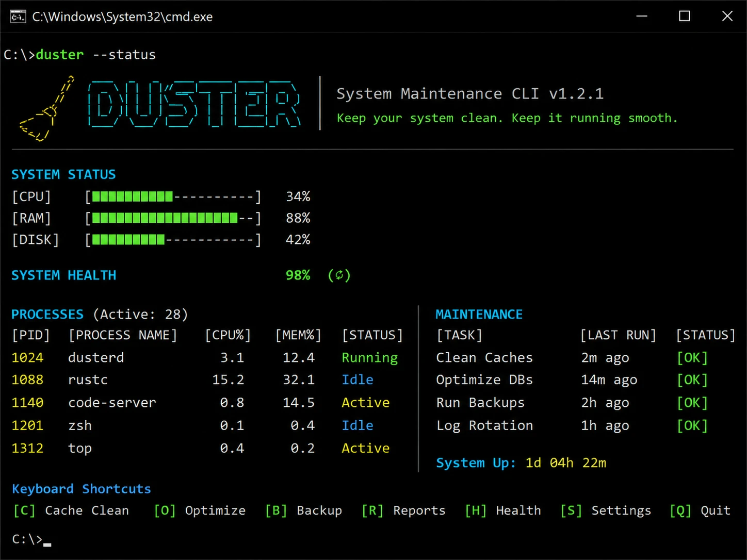747x560 pixels.
Task: Click the [LAST RUN] column header
Action: tap(618, 335)
